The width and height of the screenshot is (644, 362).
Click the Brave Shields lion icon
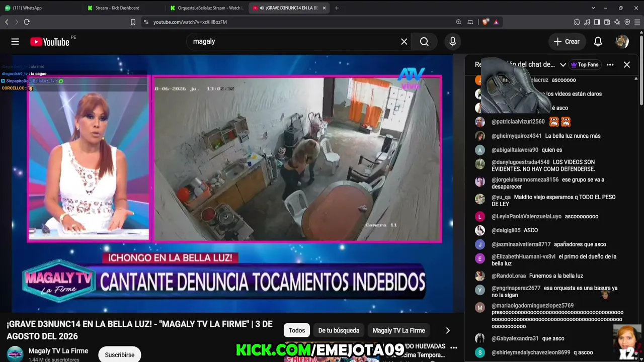[486, 22]
